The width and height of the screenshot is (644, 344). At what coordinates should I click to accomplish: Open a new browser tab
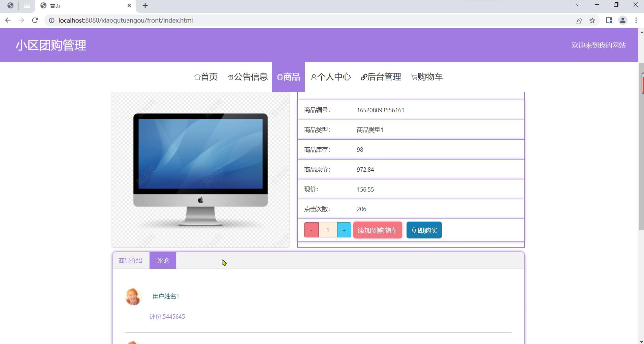click(145, 6)
